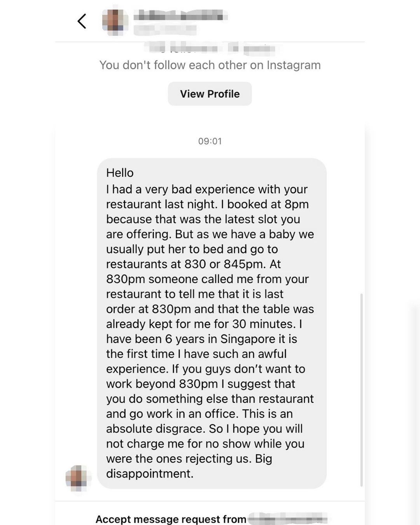
Task: Tap the blurred name after "Accept message request from"
Action: 290,518
